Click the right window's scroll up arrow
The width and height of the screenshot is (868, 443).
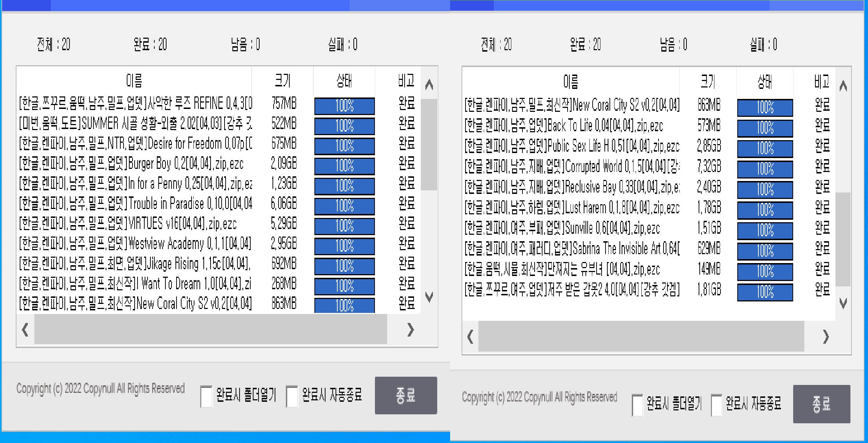click(843, 86)
